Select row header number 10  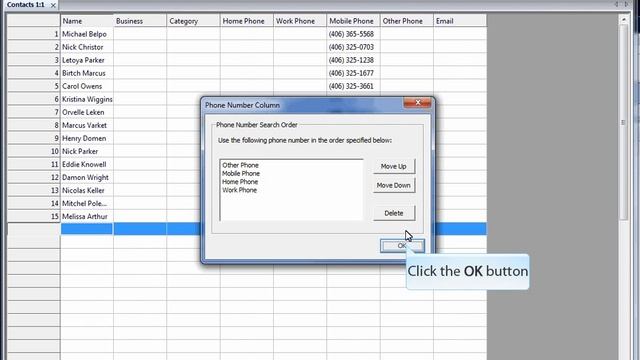coord(34,151)
